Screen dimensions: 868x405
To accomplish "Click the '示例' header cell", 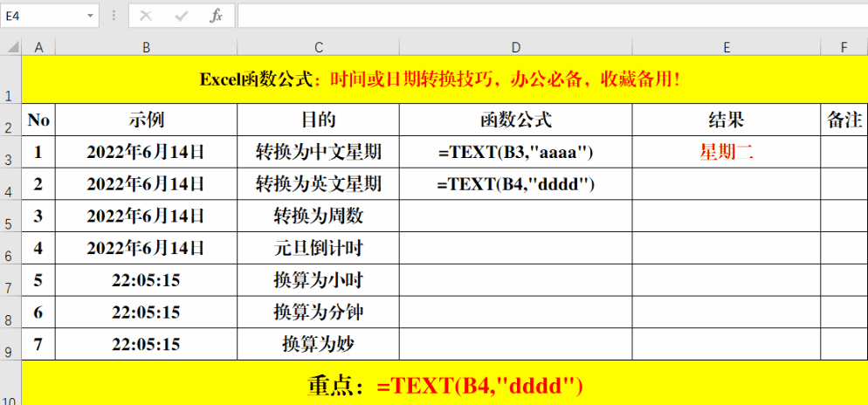I will tap(146, 120).
